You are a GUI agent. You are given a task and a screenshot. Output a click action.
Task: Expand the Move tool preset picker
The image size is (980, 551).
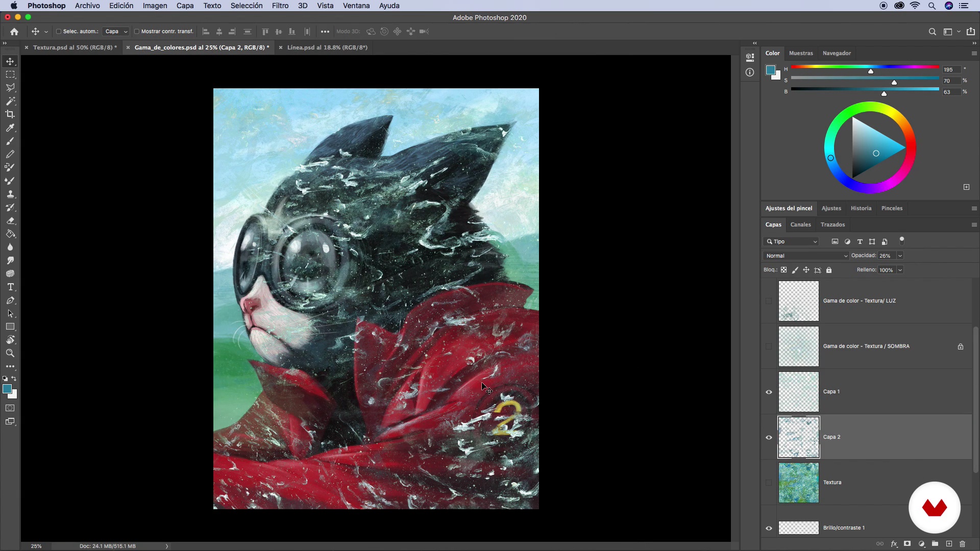pyautogui.click(x=46, y=32)
